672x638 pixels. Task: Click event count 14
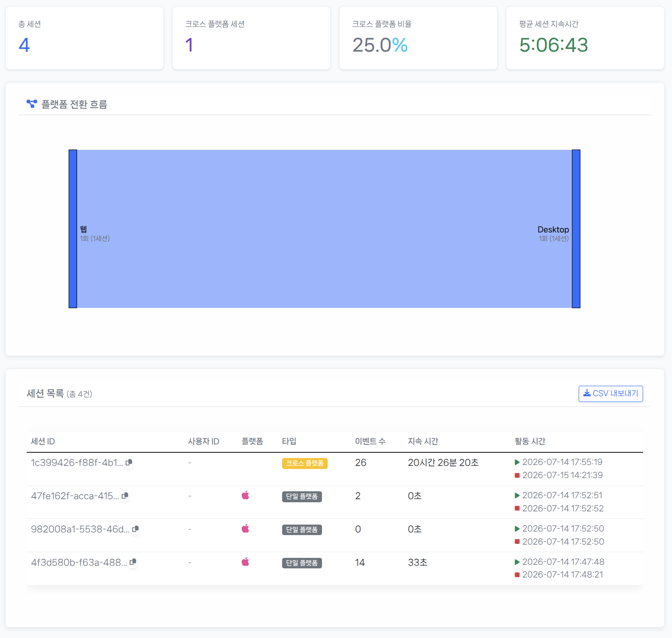[x=360, y=562]
